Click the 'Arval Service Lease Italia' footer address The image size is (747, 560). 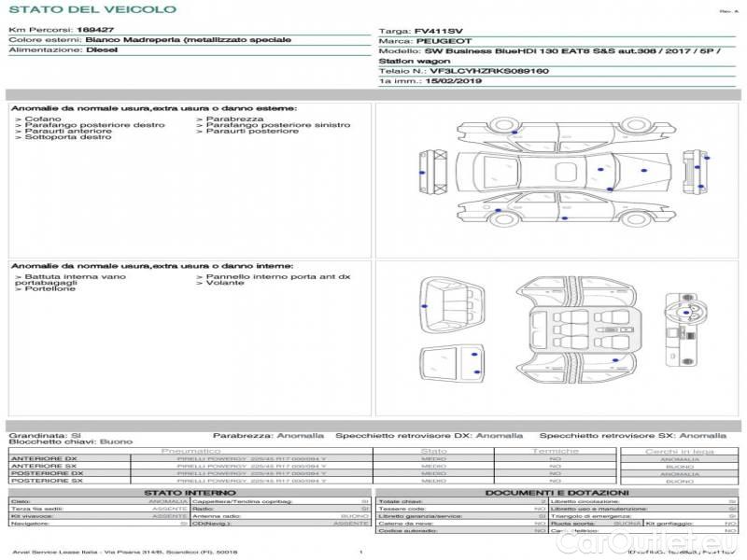[x=125, y=552]
